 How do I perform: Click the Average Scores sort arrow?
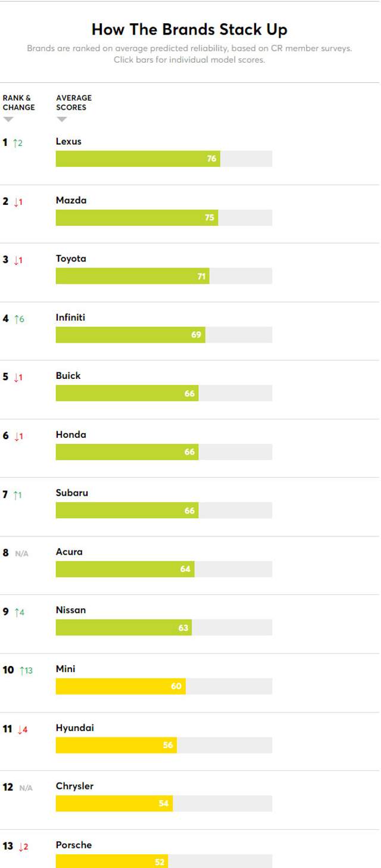pos(62,120)
